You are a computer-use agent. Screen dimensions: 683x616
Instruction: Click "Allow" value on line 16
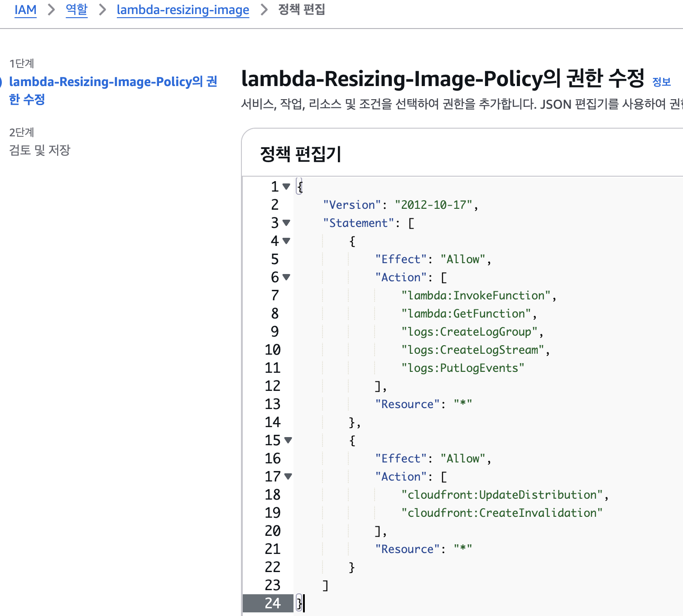(x=463, y=458)
